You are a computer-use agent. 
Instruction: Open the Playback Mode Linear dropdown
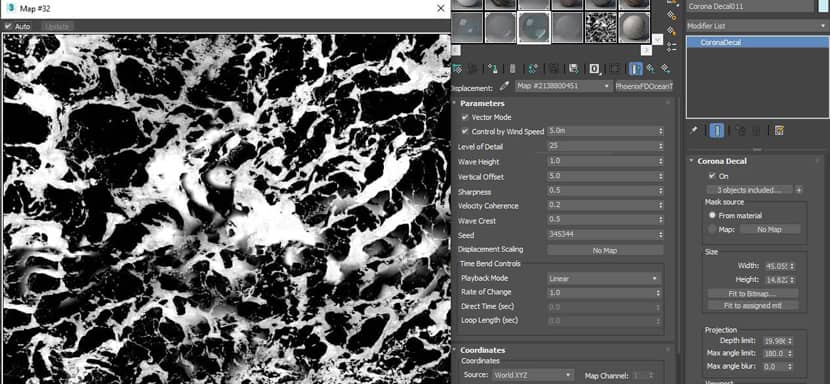click(x=605, y=278)
